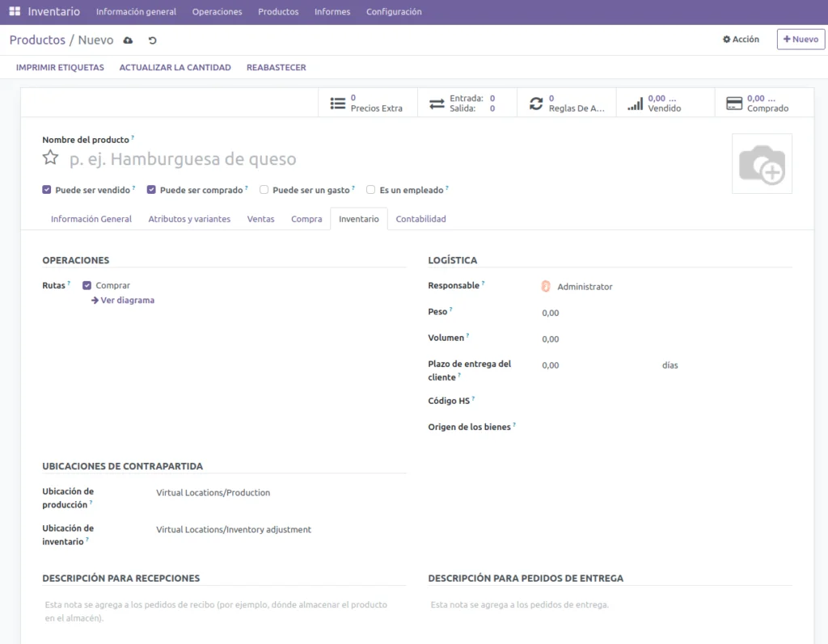This screenshot has width=828, height=644.
Task: Open the Responsable Administrator selection field
Action: (584, 287)
